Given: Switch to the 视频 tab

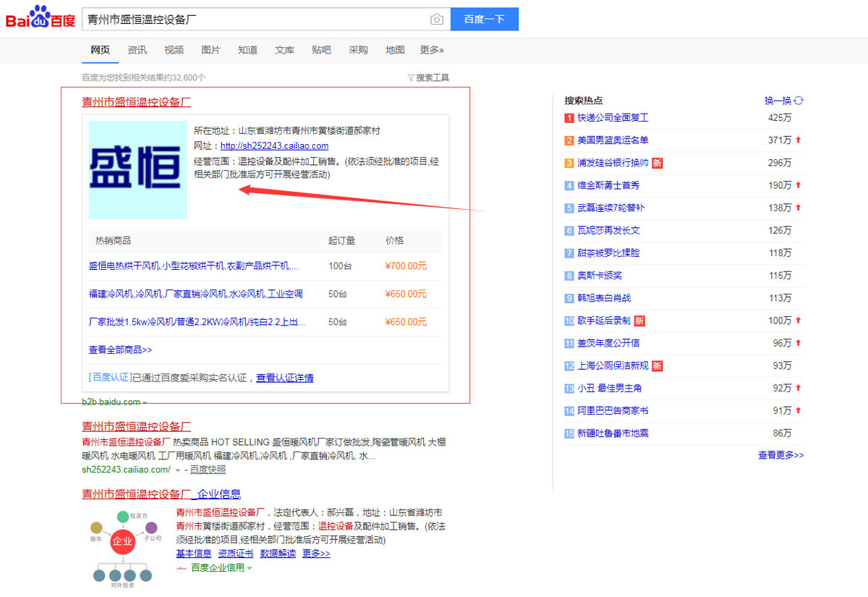Looking at the screenshot, I should [174, 50].
